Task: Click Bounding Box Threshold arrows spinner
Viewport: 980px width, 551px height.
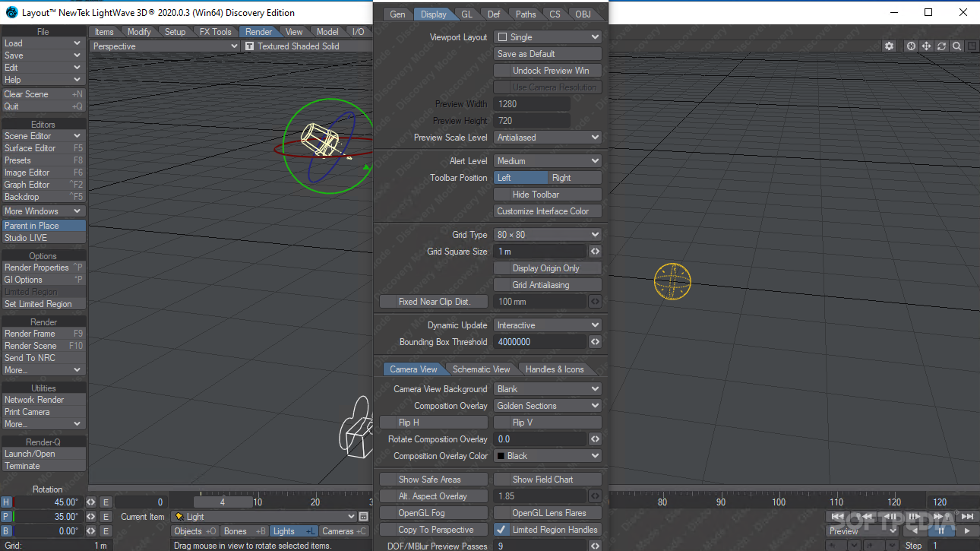Action: (596, 342)
